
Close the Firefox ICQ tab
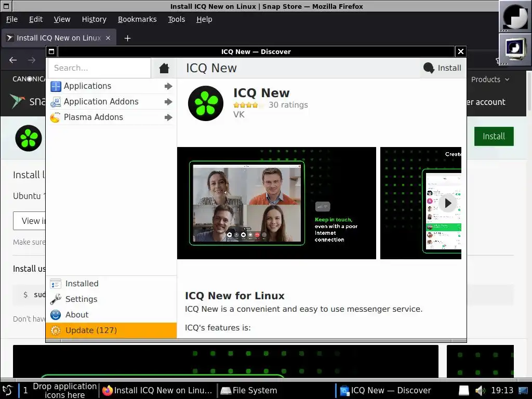[108, 38]
